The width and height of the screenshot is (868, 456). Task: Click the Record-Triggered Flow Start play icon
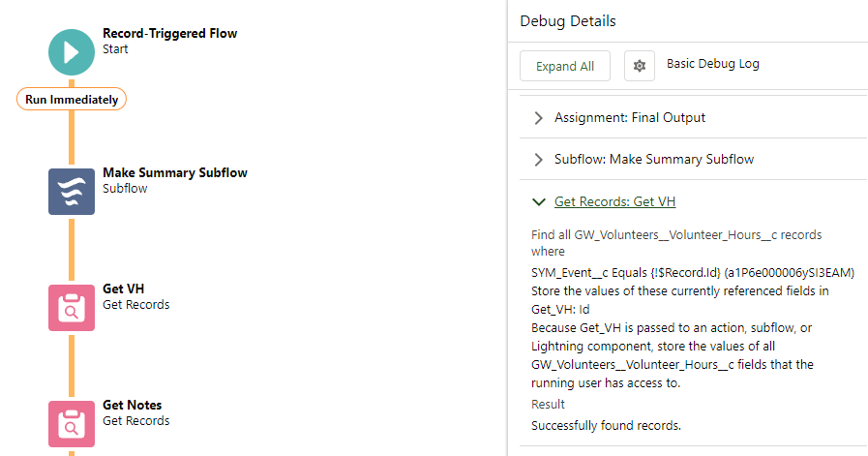click(x=72, y=52)
